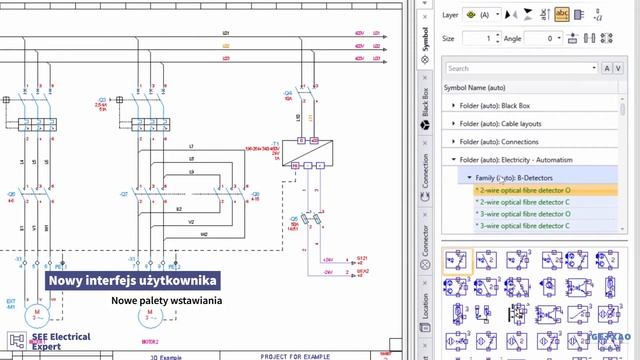Screen dimensions: 640x360
Task: Switch to the Symbol side tab
Action: (425, 45)
